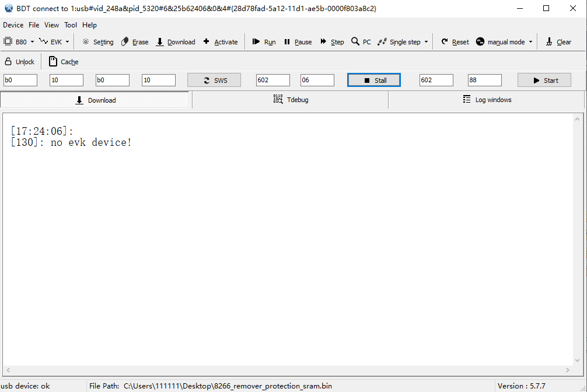This screenshot has height=392, width=587.
Task: Switch to the Log windows tab
Action: (x=487, y=100)
